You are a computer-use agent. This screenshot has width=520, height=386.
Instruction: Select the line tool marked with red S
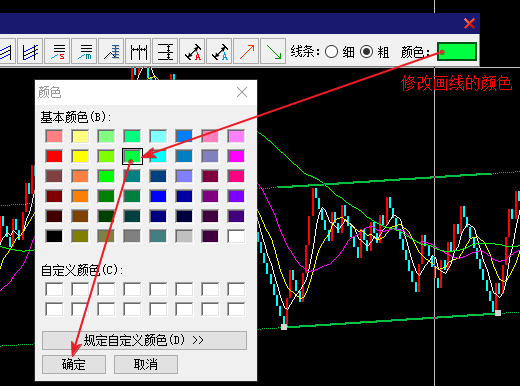[x=57, y=51]
